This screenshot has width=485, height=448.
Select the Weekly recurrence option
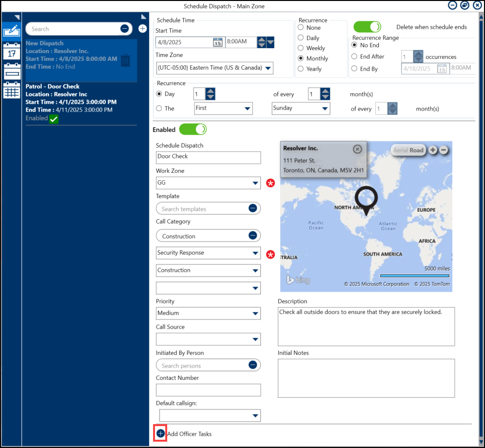point(301,48)
